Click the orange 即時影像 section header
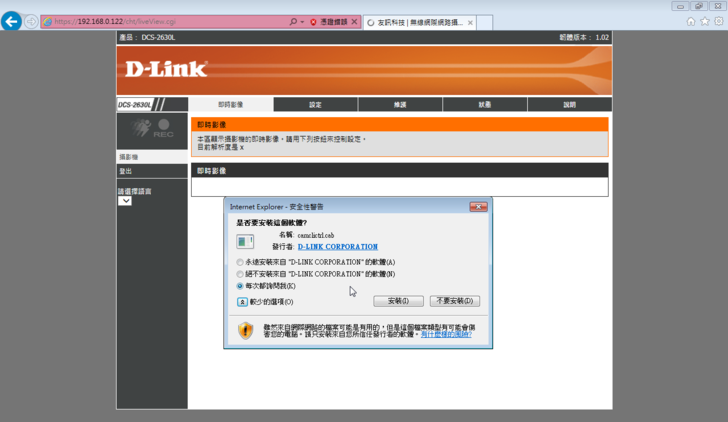The width and height of the screenshot is (728, 422). [400, 124]
